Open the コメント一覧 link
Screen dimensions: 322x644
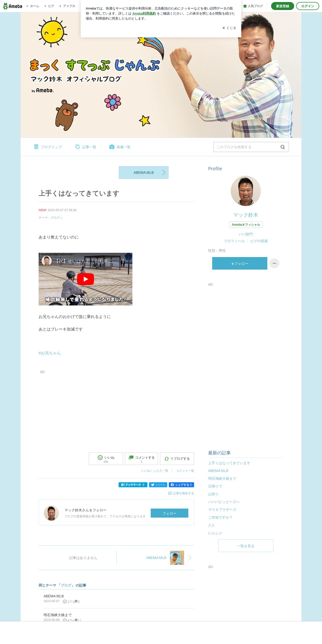(185, 471)
